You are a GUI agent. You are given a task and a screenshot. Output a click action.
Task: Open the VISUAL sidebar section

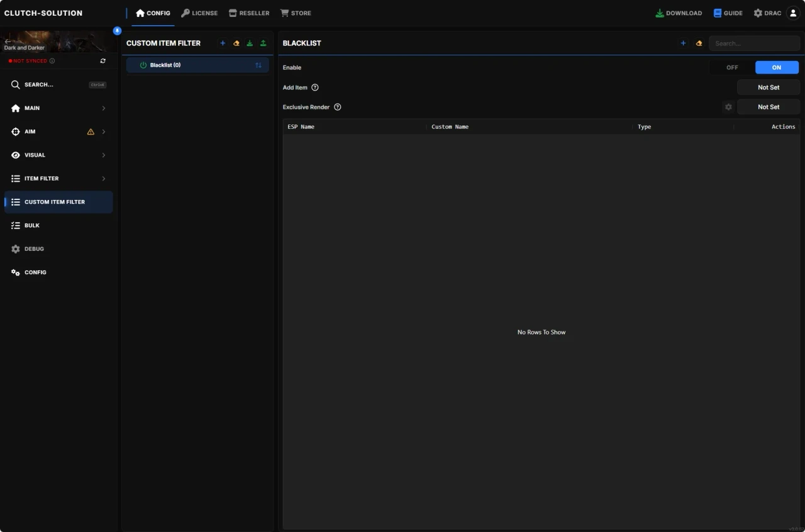[x=58, y=155]
